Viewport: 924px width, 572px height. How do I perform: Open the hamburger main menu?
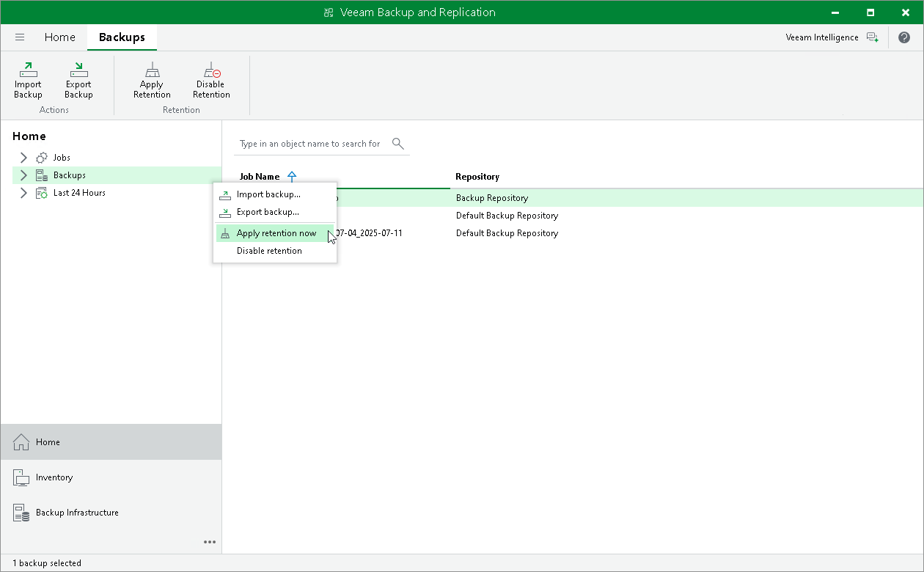click(x=20, y=37)
